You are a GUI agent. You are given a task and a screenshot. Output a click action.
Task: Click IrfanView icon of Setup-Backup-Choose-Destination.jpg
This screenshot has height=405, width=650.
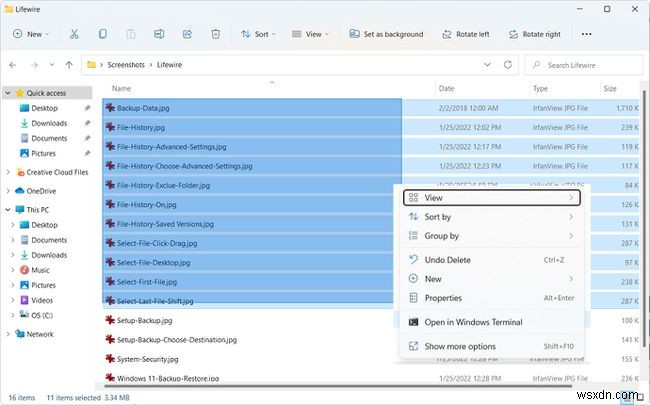tap(110, 340)
